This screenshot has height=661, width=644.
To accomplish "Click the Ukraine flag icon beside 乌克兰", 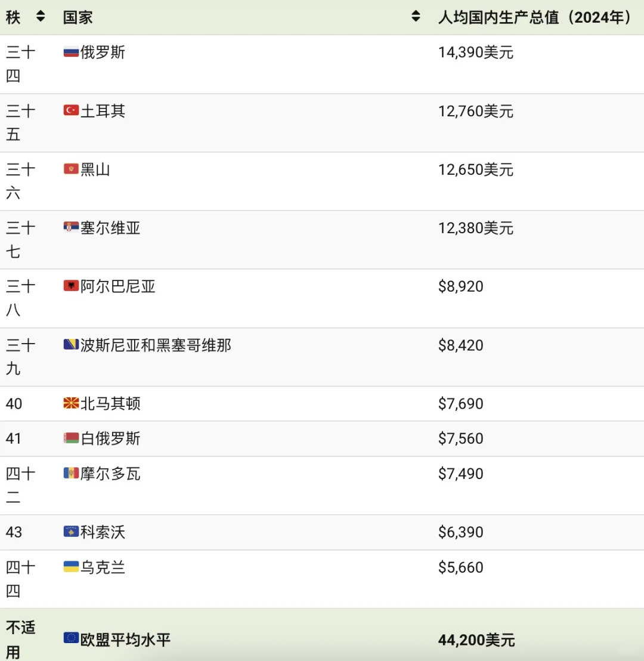I will click(71, 567).
